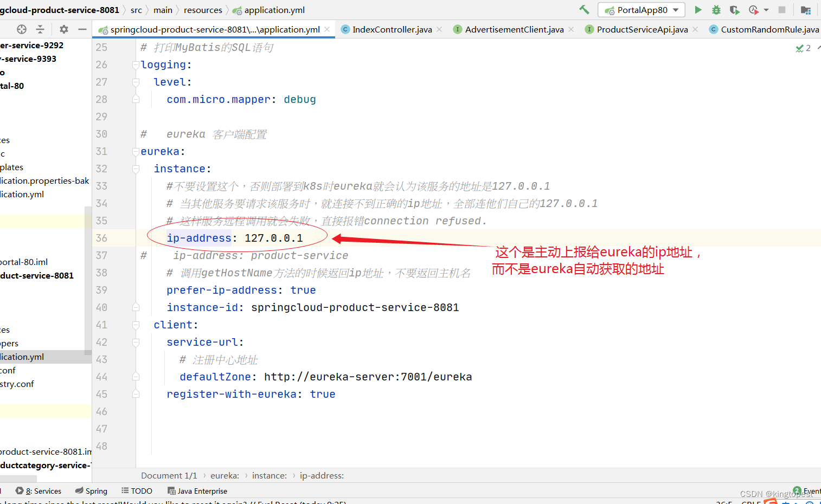Open the run configurations dropdown

coord(675,9)
